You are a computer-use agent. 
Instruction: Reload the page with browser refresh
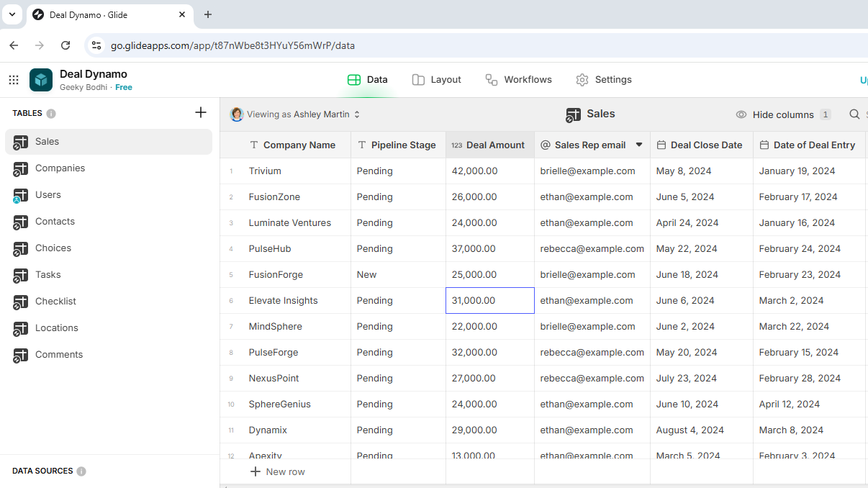coord(65,45)
